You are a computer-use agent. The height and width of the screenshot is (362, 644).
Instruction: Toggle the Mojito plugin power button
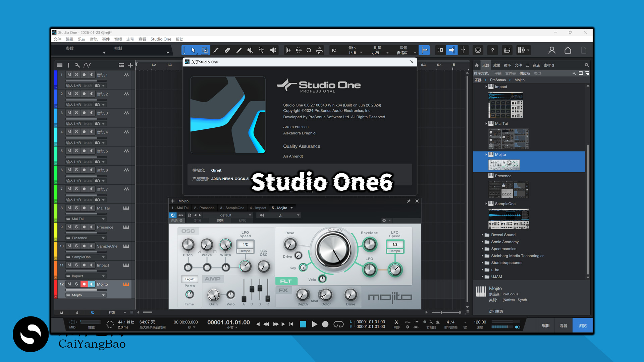[173, 215]
